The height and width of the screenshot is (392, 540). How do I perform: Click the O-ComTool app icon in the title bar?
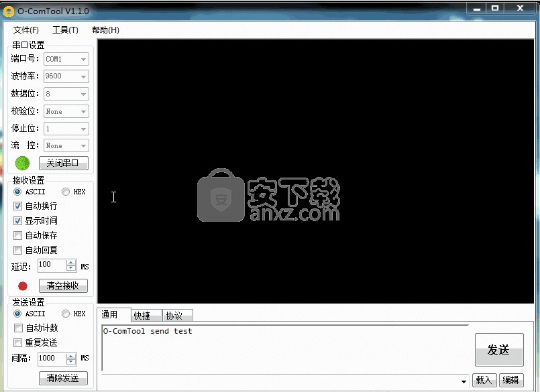(9, 11)
